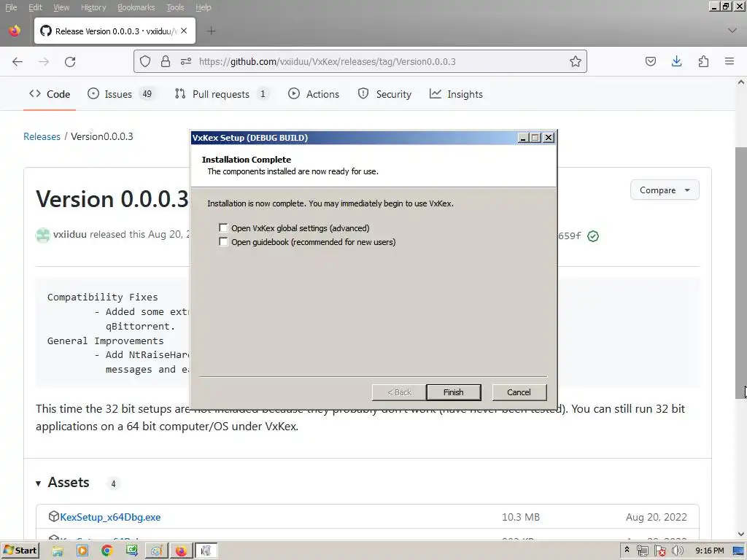Open the GitHub Insights tab
The height and width of the screenshot is (560, 747).
coord(457,94)
